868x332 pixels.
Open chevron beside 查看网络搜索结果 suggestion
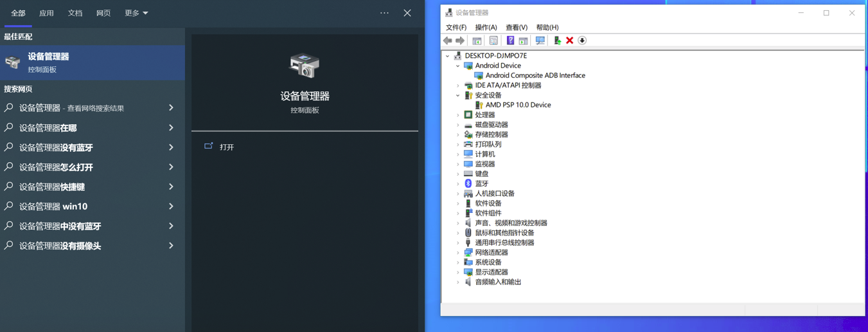pos(171,108)
